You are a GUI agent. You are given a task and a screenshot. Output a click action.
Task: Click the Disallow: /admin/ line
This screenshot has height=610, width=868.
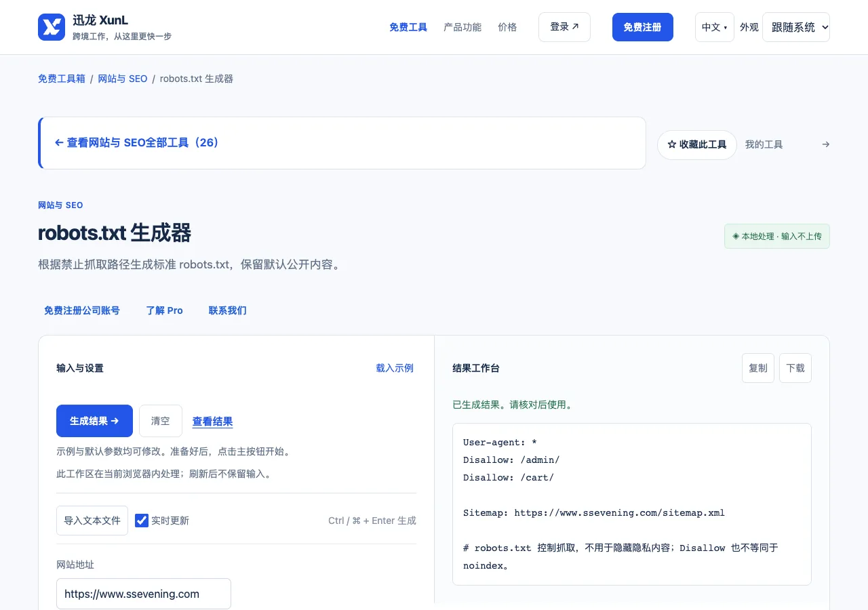[x=511, y=460]
